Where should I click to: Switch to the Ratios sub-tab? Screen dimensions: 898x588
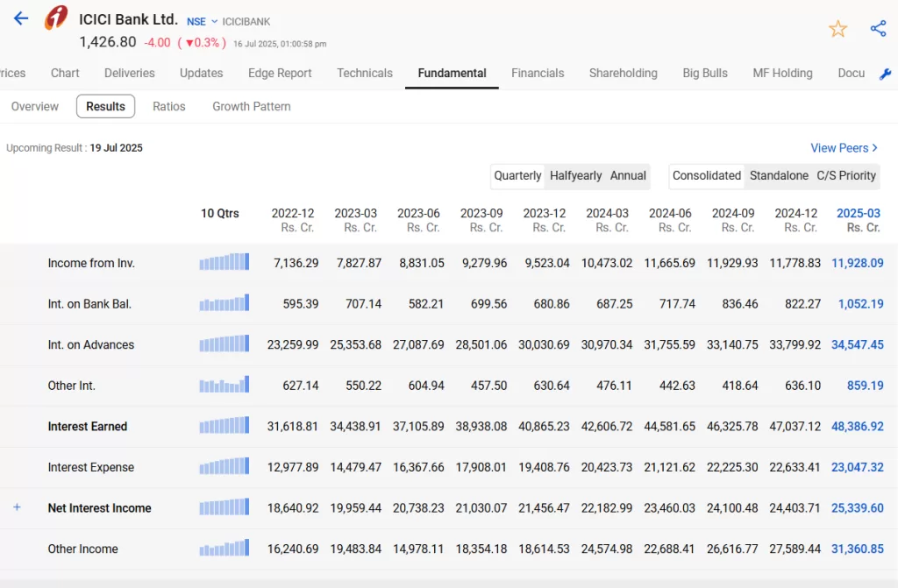coord(169,107)
